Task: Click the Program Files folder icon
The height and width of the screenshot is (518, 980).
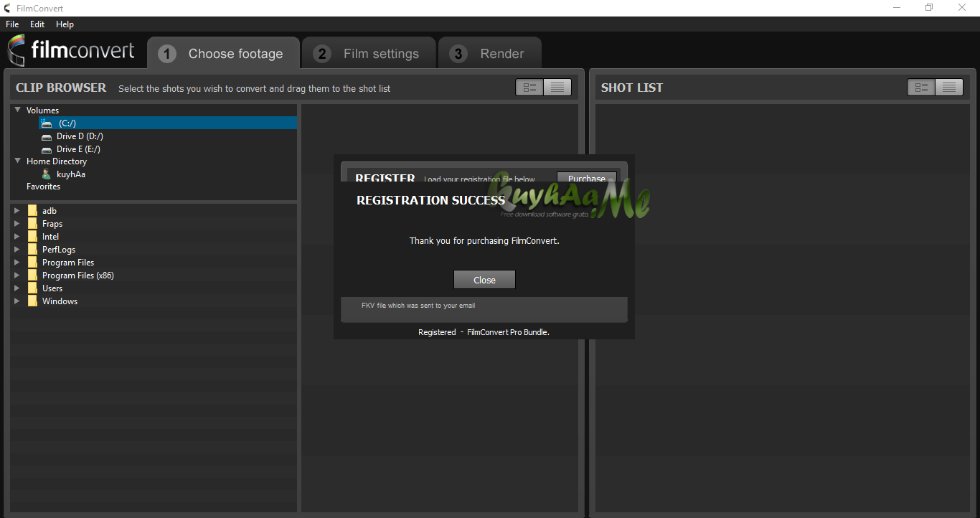Action: coord(32,263)
